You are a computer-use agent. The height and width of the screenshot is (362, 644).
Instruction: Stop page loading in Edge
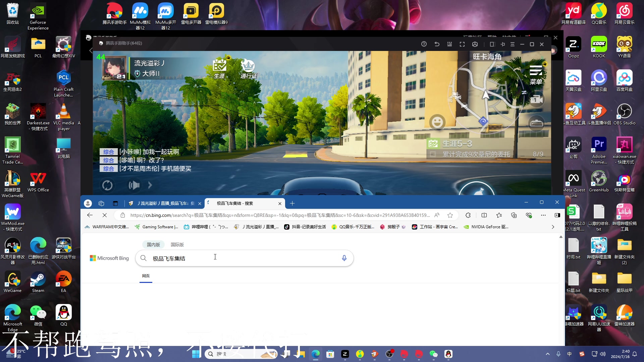pos(104,215)
